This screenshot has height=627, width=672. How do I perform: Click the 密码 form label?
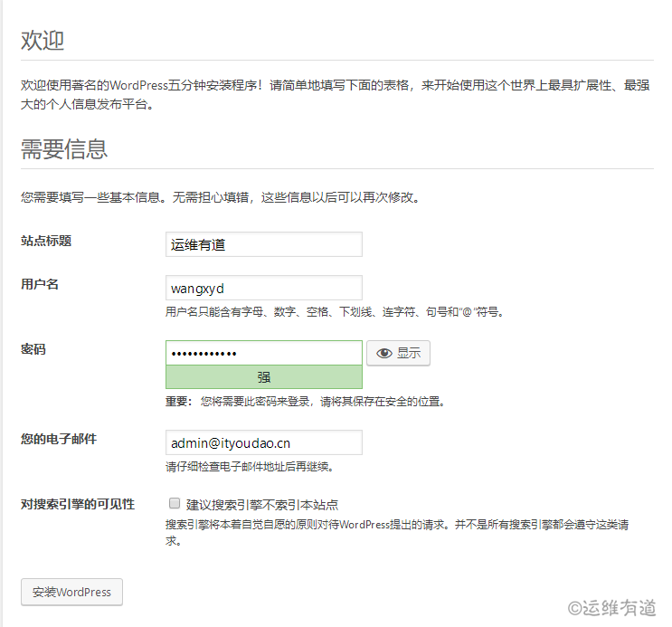click(x=33, y=349)
